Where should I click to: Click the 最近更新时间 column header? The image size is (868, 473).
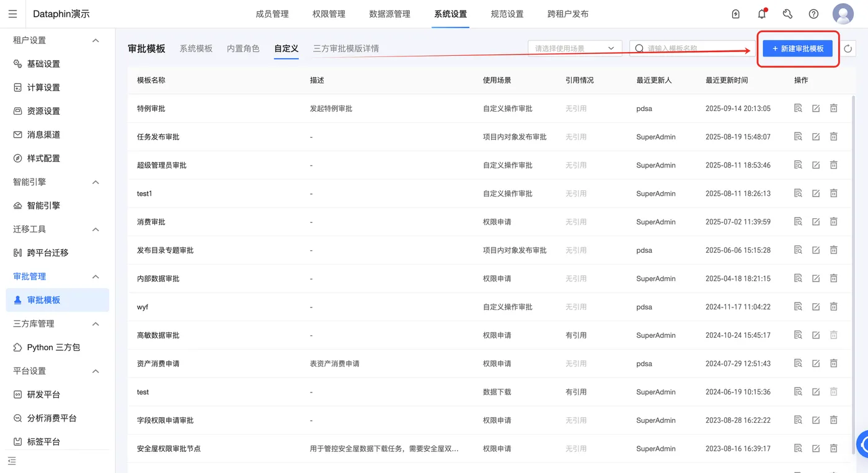(727, 80)
